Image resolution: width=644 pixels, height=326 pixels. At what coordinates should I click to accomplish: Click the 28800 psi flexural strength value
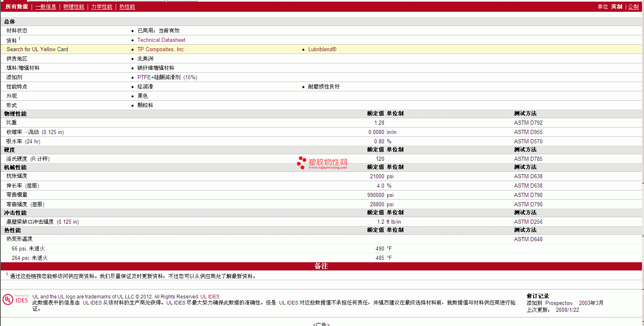[381, 205]
